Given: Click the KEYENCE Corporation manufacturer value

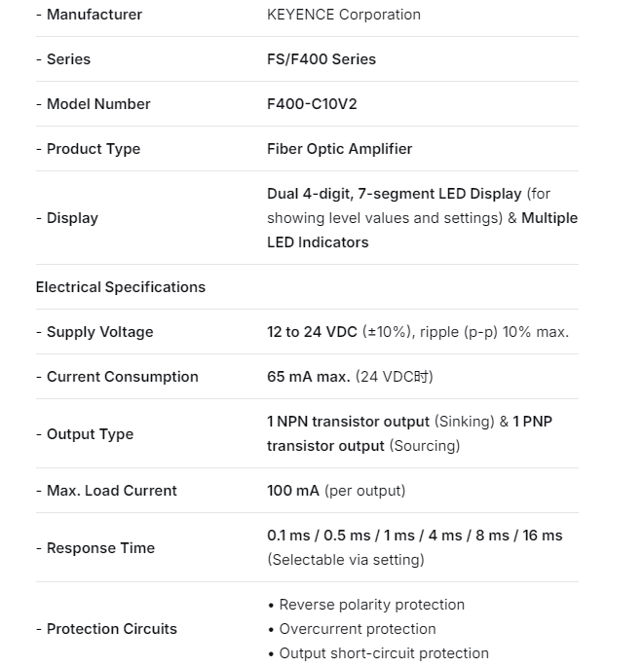Looking at the screenshot, I should 343,15.
